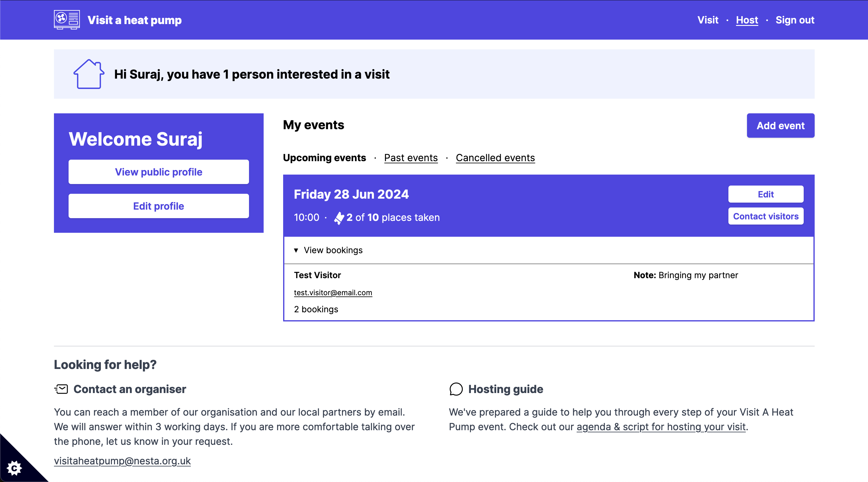Screen dimensions: 868x482
Task: Collapse the View bookings disclosure triangle
Action: 296,250
